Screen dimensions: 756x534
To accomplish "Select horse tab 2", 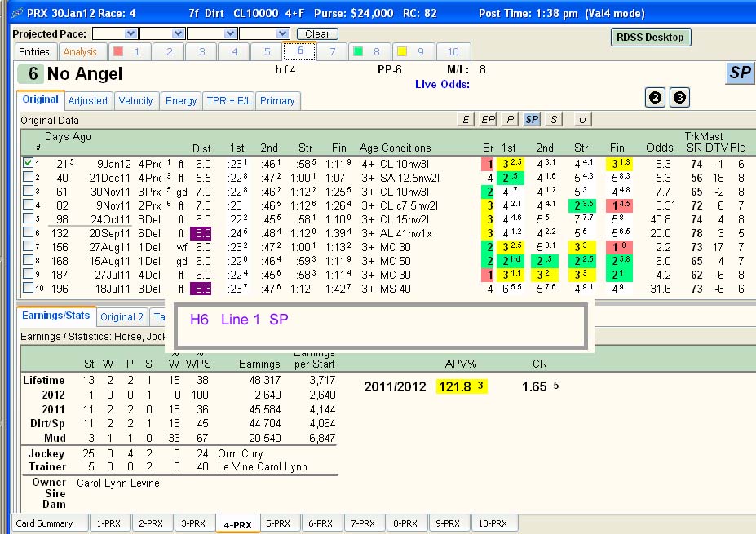I will coord(170,51).
